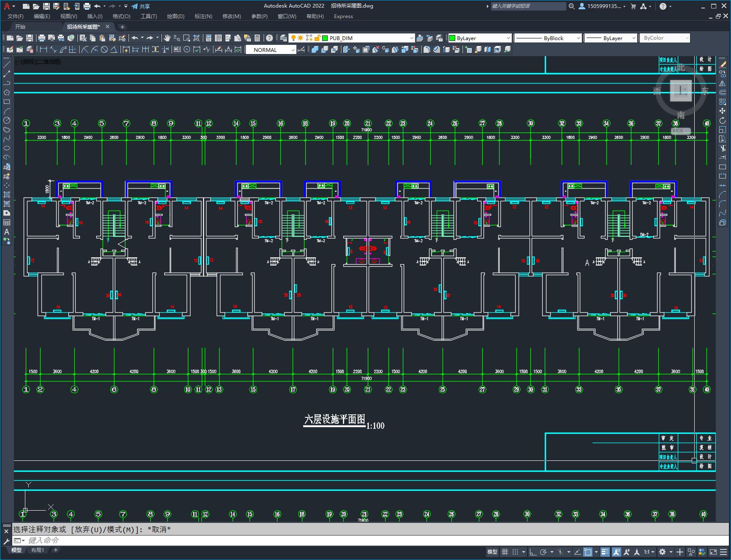Screen dimensions: 731x560
Task: Click the Linear dimension tool
Action: pos(43,49)
